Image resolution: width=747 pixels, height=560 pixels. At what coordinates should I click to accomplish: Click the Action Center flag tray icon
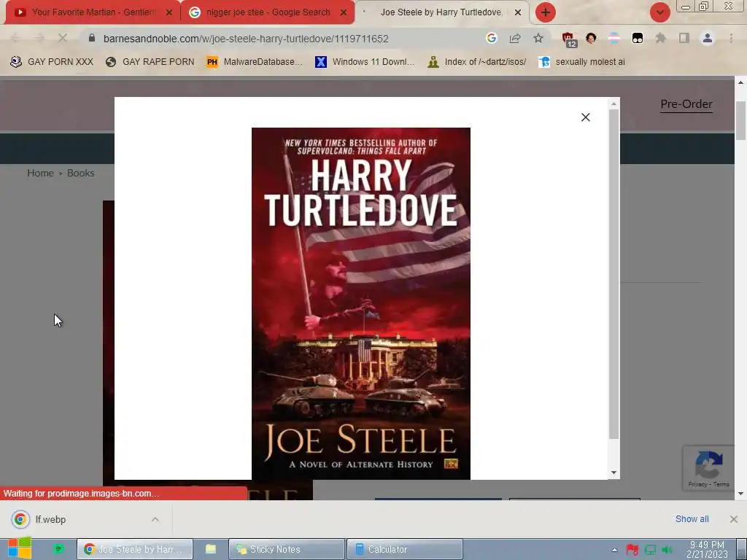tap(632, 550)
